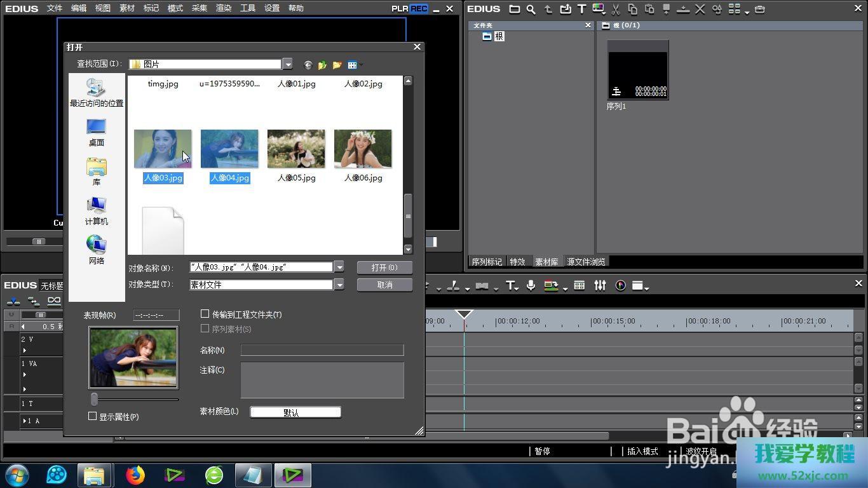Click the scissors cut icon in bin toolbar
The image size is (868, 488).
615,9
